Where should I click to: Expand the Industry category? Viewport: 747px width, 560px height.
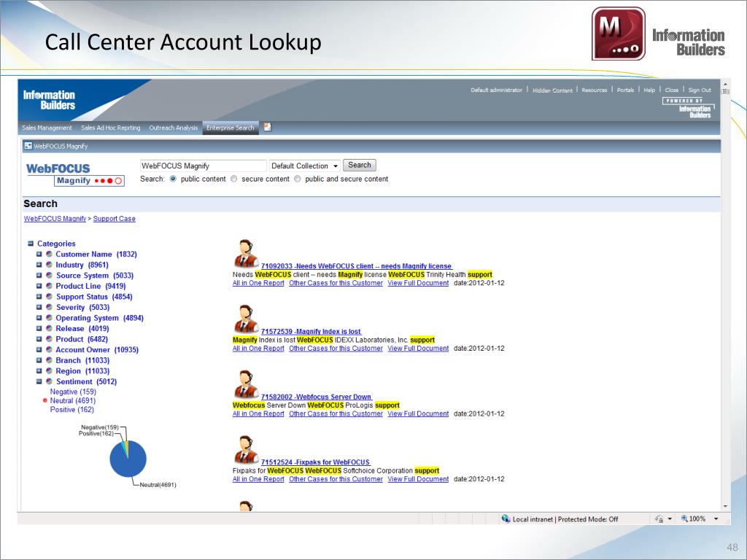[39, 264]
